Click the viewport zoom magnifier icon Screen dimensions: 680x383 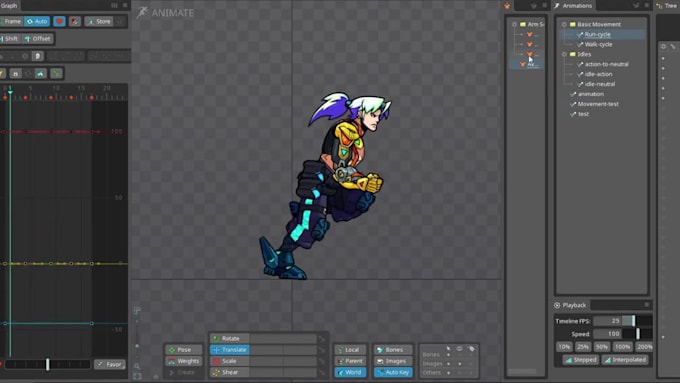click(137, 366)
